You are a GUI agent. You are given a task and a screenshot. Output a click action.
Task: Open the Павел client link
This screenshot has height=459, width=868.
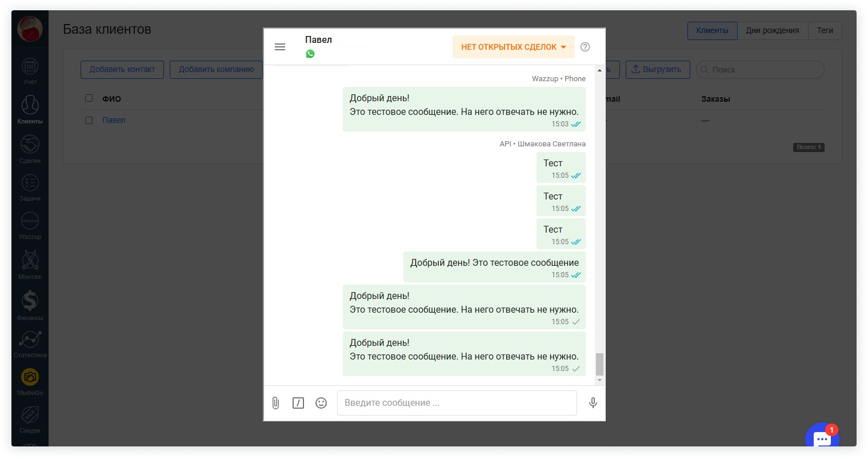[114, 120]
